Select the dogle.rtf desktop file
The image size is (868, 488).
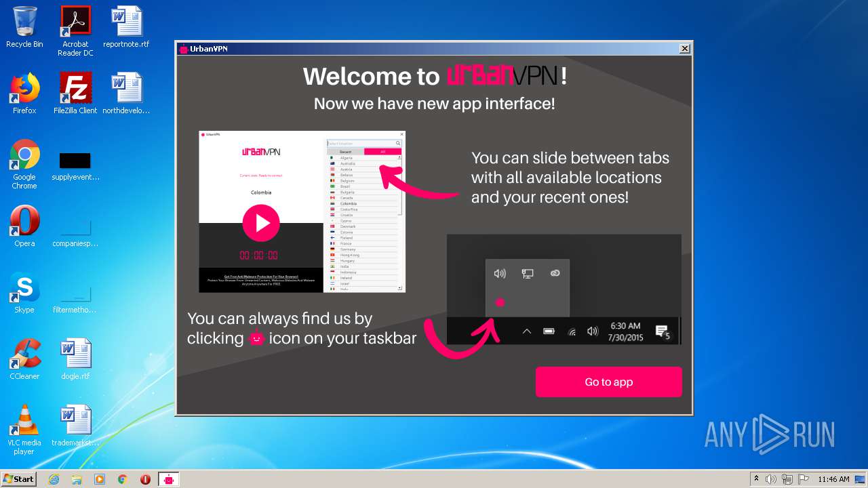click(75, 359)
